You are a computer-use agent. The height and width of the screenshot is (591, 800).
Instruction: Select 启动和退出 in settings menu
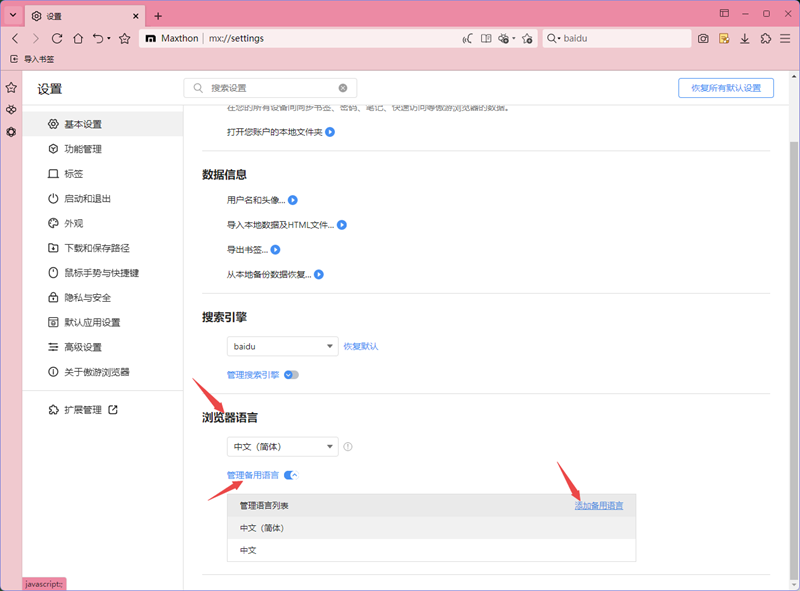(103, 199)
